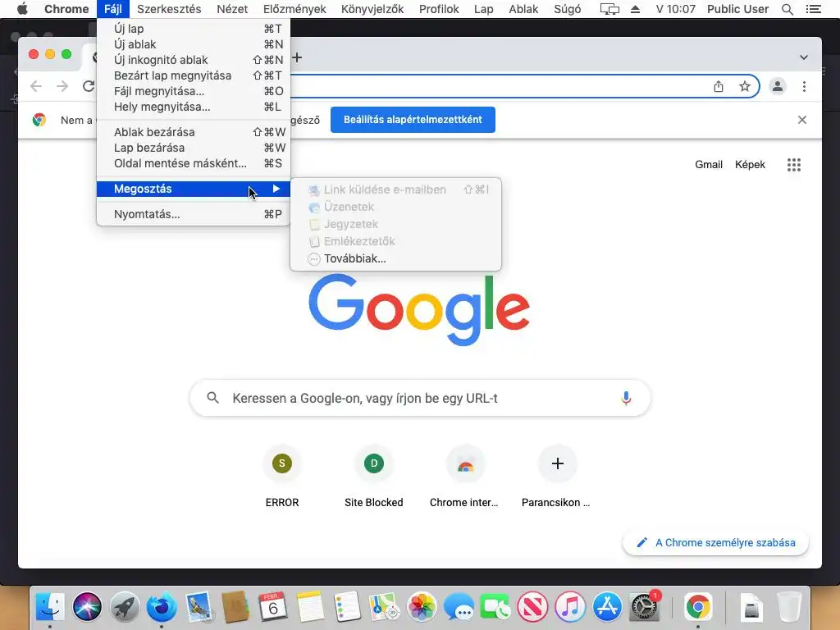
Task: Open the Könyvjelzők menu
Action: [372, 9]
